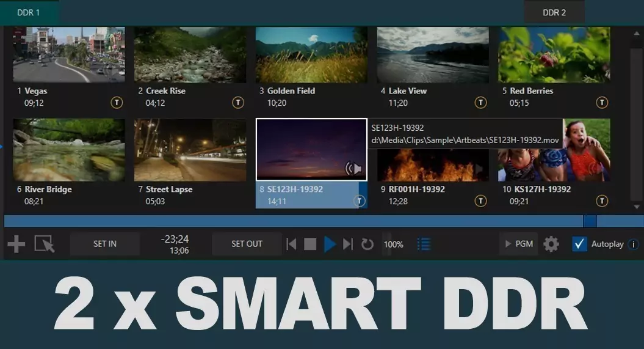Switch to the DDR 2 tab
Viewport: 644px width, 349px height.
point(554,13)
